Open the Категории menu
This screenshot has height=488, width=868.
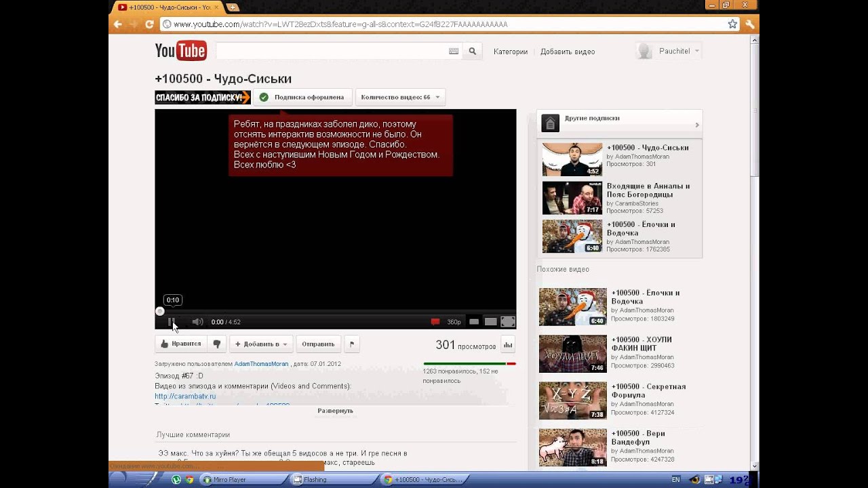(x=511, y=52)
